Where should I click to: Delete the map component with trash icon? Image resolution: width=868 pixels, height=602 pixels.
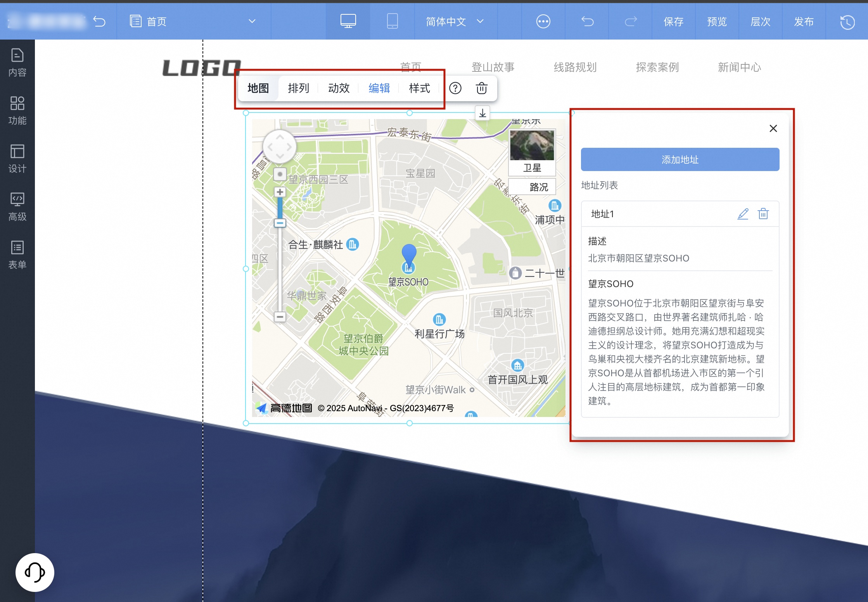(482, 88)
